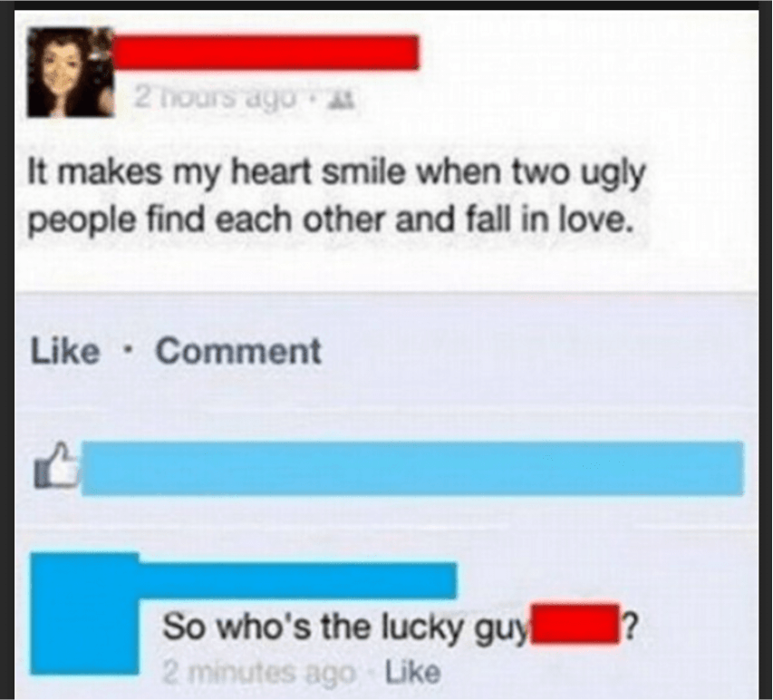The width and height of the screenshot is (773, 700).
Task: Click the post text line 'It makes my heart smile'
Action: tap(336, 174)
